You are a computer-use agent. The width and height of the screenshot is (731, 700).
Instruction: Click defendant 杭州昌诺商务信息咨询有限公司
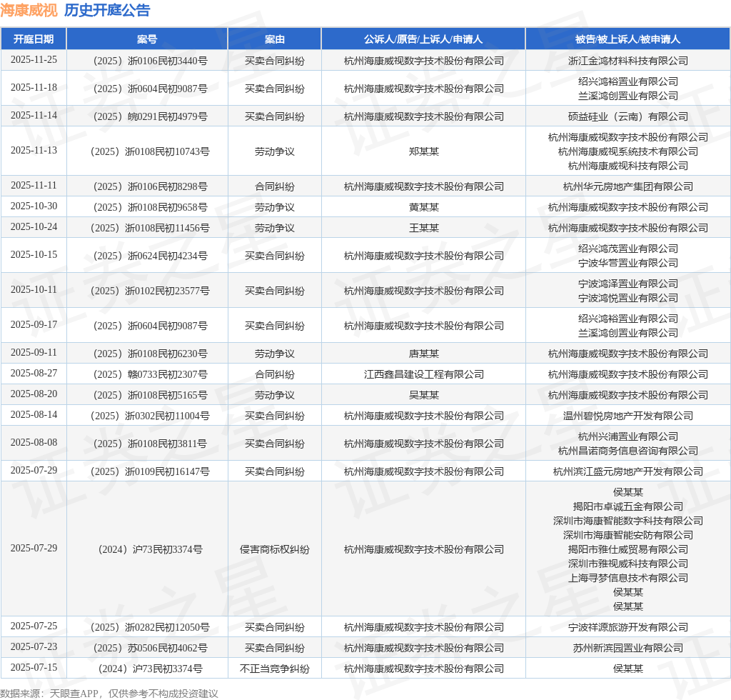[x=628, y=451]
